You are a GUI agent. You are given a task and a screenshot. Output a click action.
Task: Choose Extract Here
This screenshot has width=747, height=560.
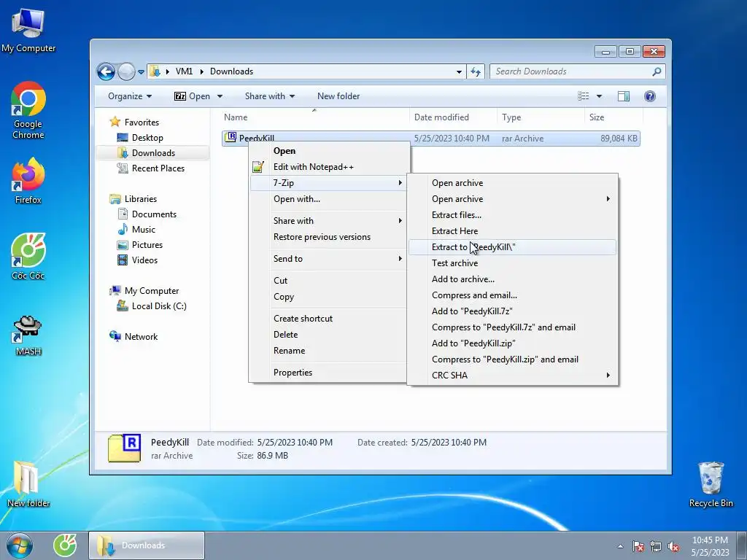(x=513, y=231)
